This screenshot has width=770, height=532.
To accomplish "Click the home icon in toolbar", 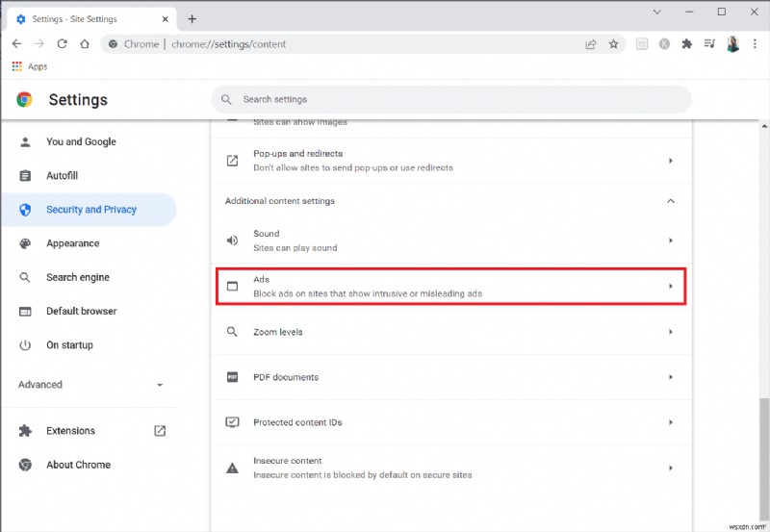I will tap(85, 44).
